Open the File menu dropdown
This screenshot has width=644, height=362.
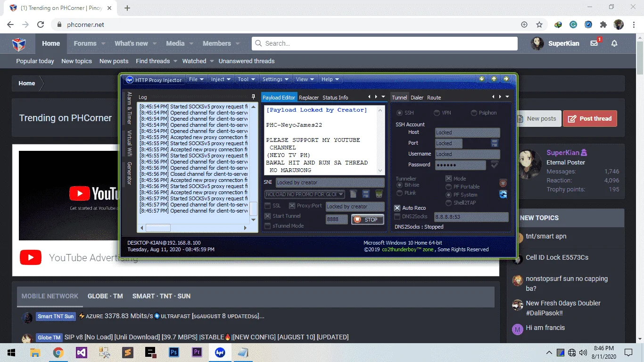(196, 80)
